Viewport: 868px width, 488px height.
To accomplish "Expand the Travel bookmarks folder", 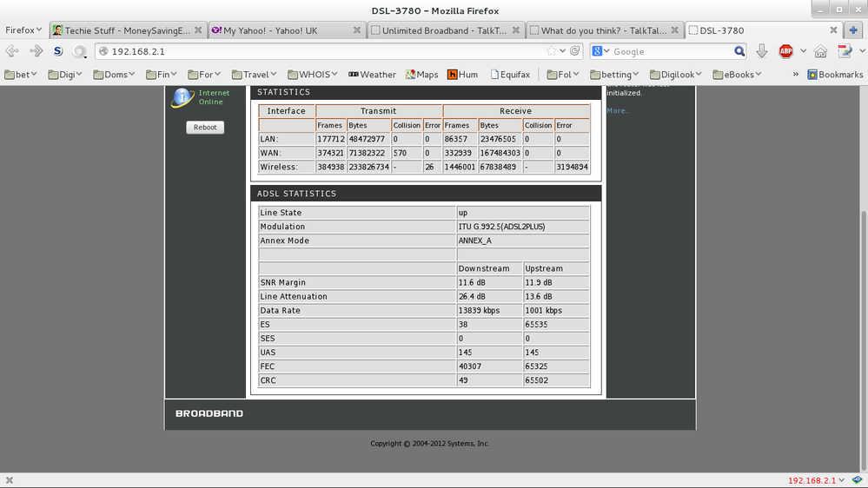I will pos(254,74).
